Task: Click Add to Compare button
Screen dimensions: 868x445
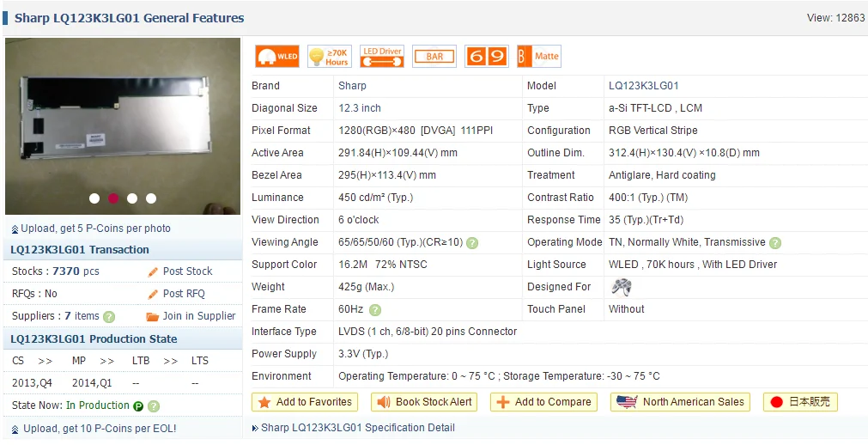Action: pos(543,402)
